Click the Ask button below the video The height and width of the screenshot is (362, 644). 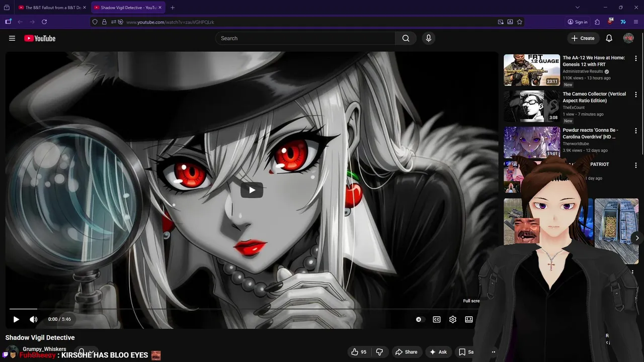(x=438, y=352)
